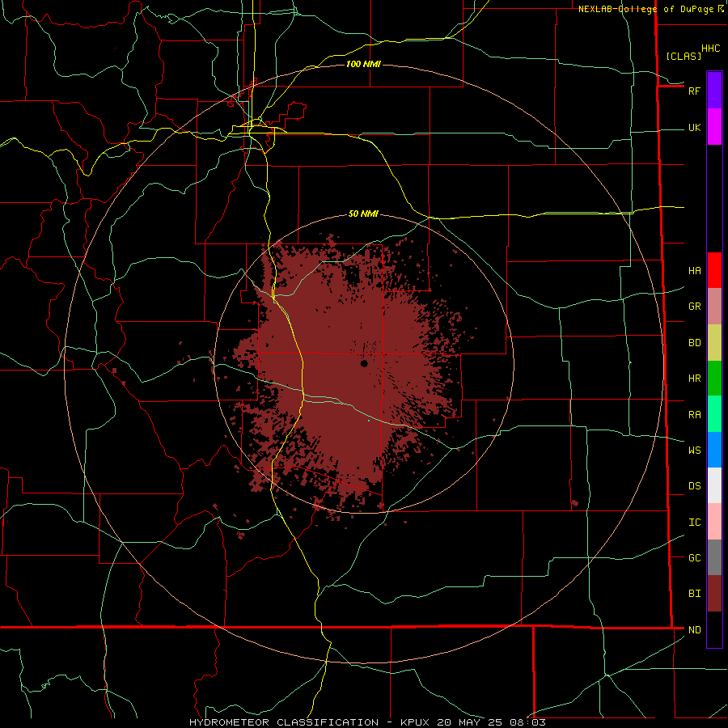Click the "GR" legend label text
The width and height of the screenshot is (728, 728).
point(695,307)
